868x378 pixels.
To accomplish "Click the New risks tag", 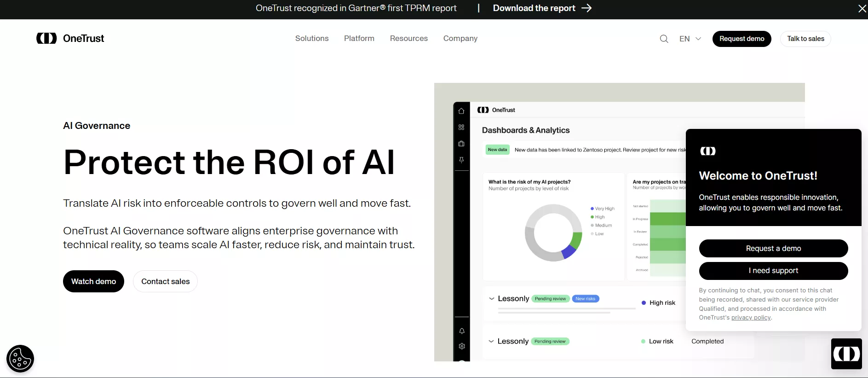I will tap(585, 299).
